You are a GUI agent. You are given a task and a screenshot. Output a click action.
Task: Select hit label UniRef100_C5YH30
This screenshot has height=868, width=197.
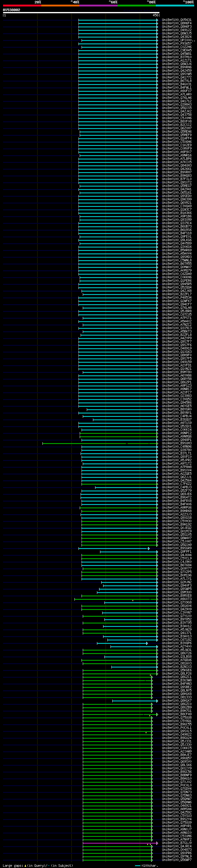176,521
